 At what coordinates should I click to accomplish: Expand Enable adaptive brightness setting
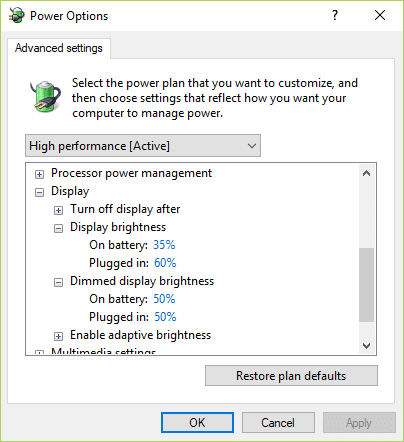pos(58,336)
